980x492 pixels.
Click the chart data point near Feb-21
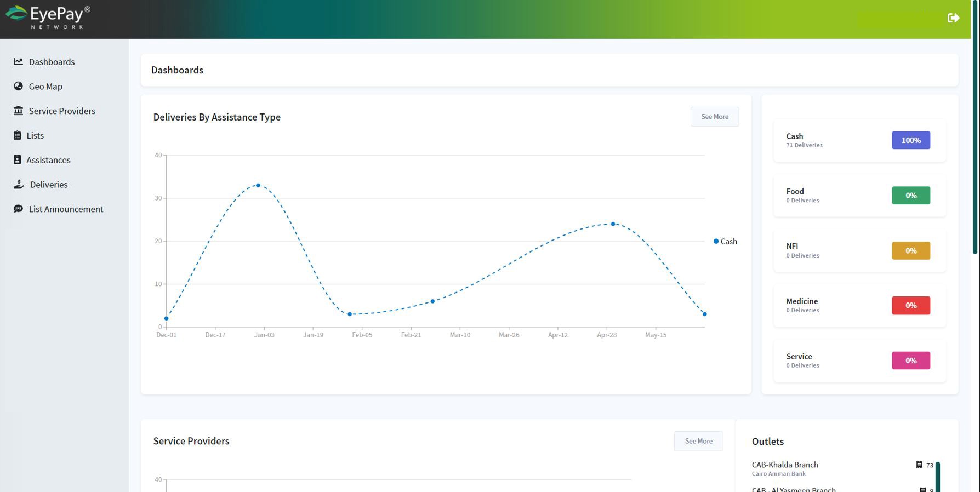432,301
